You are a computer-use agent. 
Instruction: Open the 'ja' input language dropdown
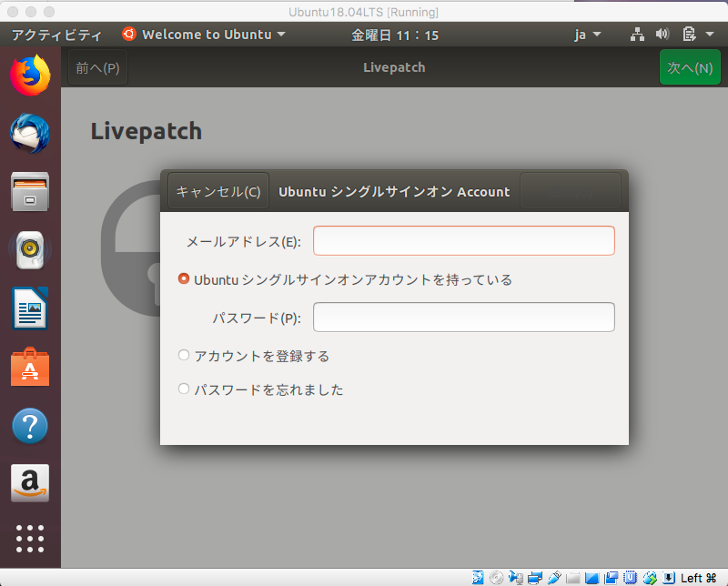pyautogui.click(x=587, y=35)
